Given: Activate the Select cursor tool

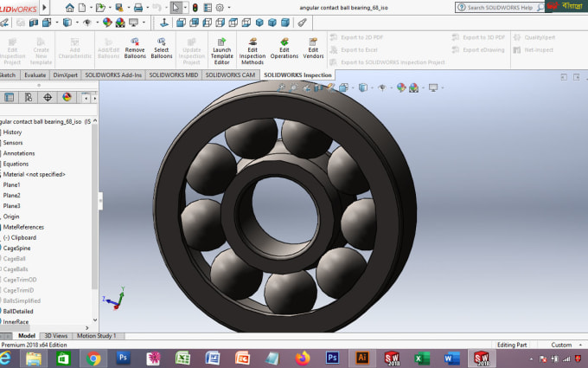Looking at the screenshot, I should coord(176,8).
